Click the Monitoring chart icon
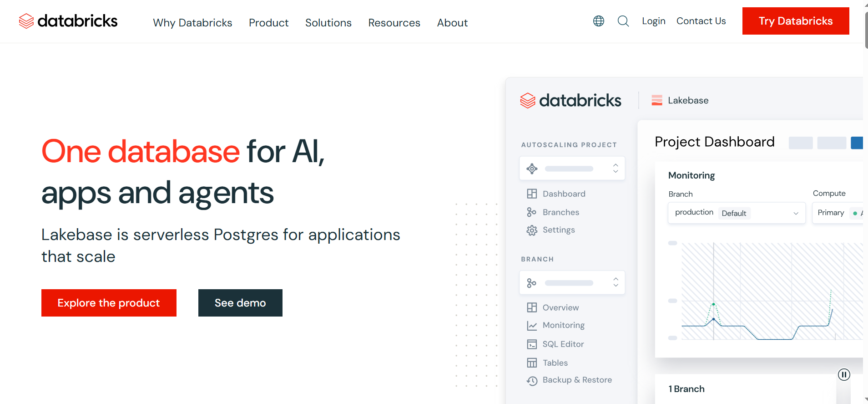The image size is (868, 404). tap(532, 326)
